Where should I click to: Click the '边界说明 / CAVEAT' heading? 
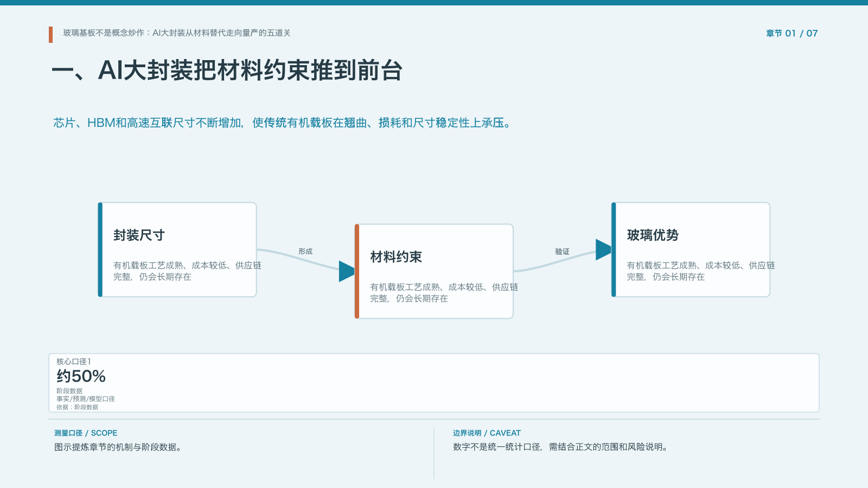click(x=487, y=433)
